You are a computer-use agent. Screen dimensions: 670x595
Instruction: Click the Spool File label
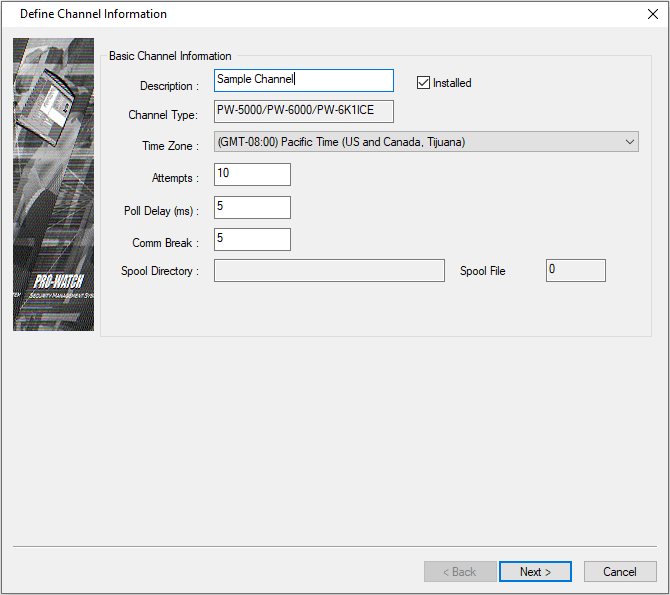pos(483,271)
